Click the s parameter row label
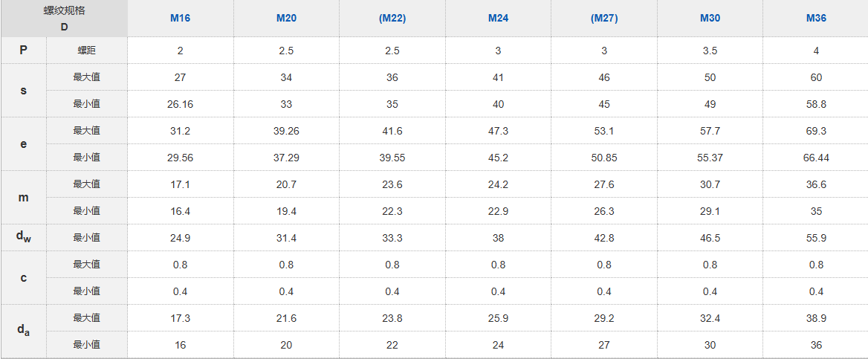This screenshot has height=359, width=868. (x=23, y=90)
